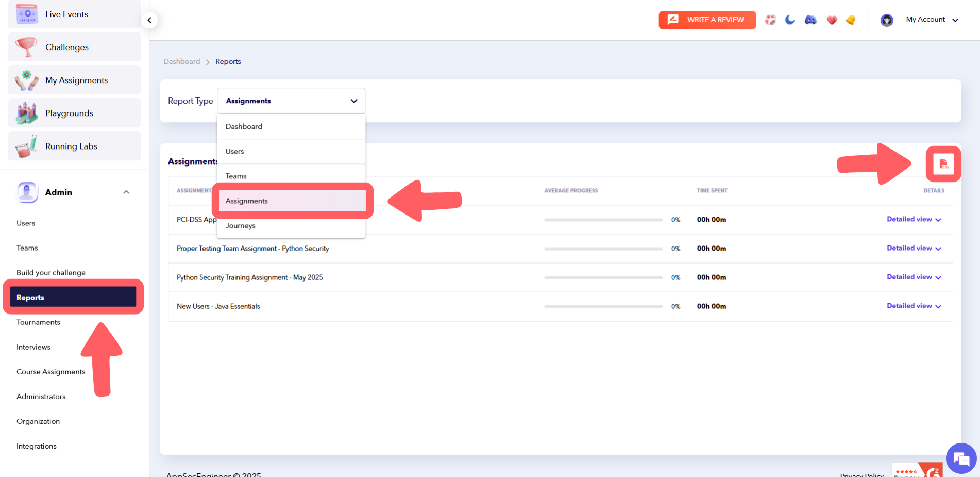Open notifications via the bell icon
The height and width of the screenshot is (477, 980).
tap(851, 20)
